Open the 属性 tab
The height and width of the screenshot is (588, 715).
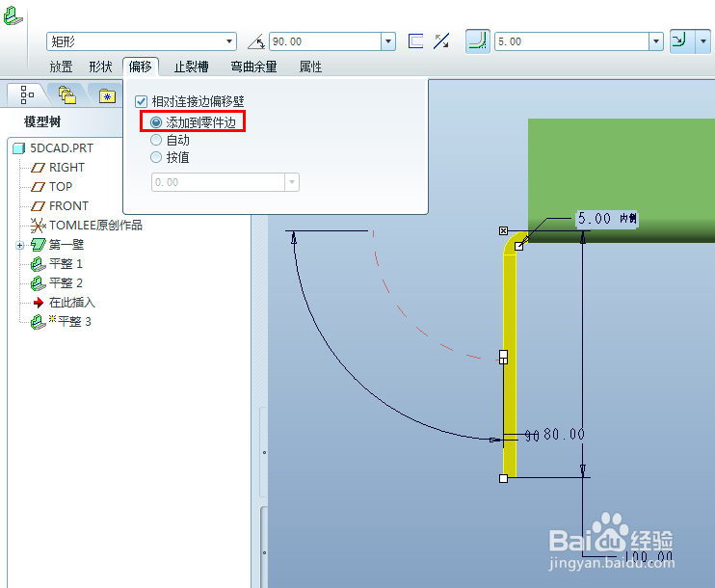click(310, 67)
